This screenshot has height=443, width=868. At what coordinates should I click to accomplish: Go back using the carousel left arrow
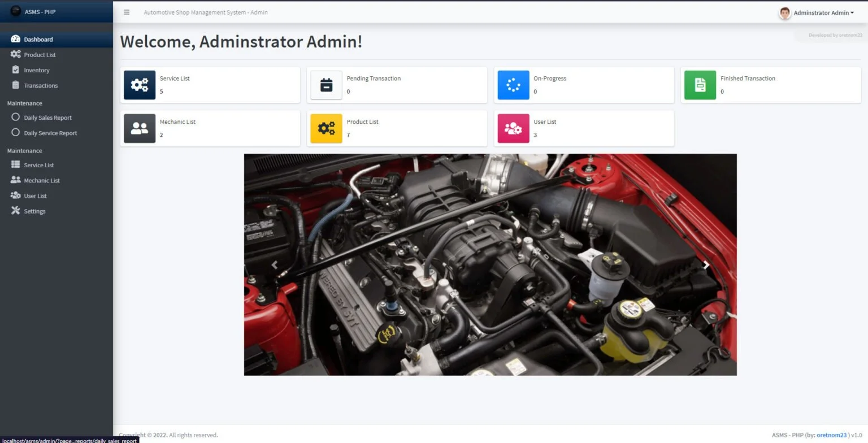coord(275,264)
